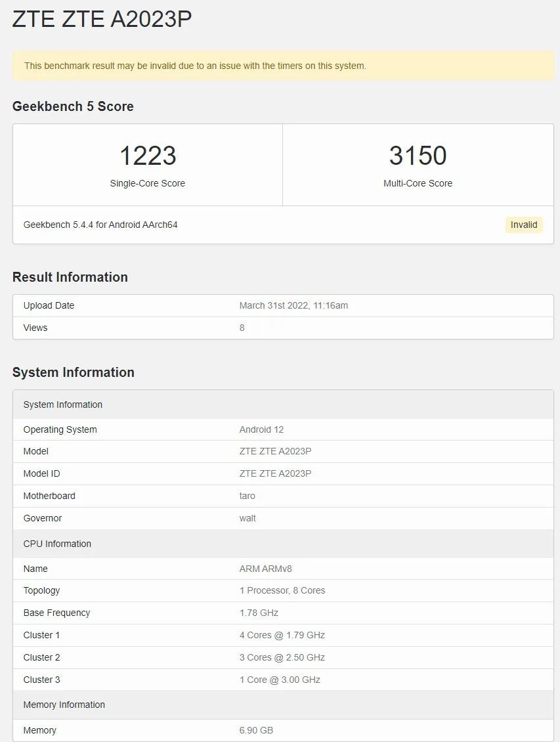
Task: Click the Governor label
Action: (43, 518)
